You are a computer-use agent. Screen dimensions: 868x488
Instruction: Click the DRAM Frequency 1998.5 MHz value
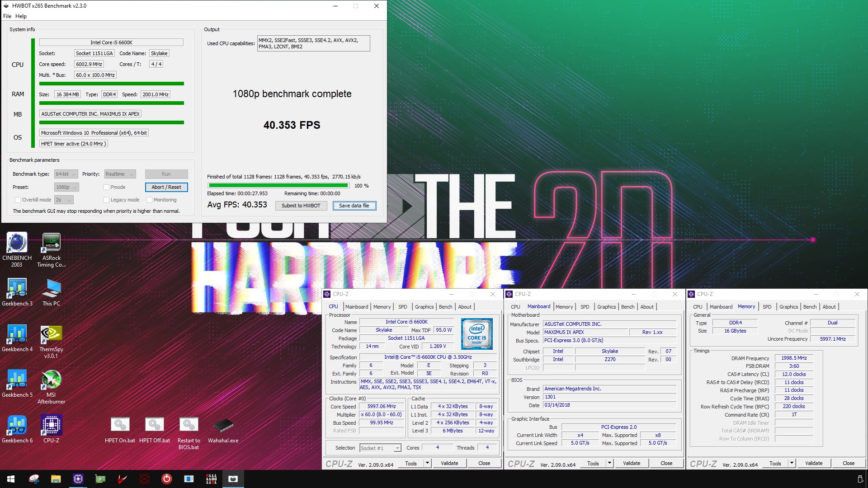pyautogui.click(x=794, y=358)
